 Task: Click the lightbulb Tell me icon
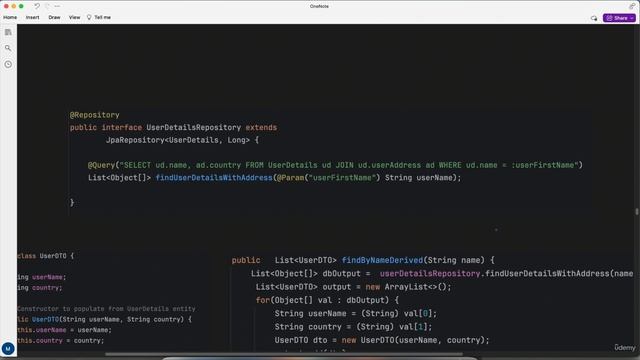[x=89, y=18]
